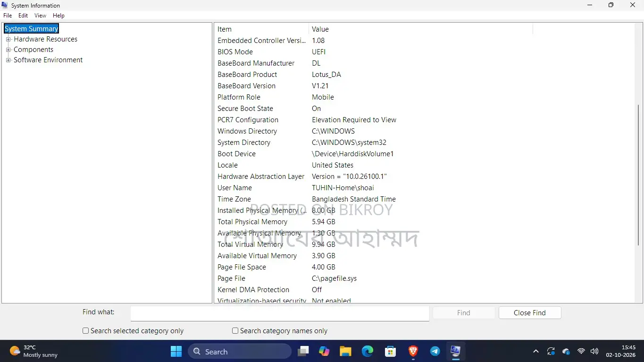Image resolution: width=644 pixels, height=362 pixels.
Task: Click the value Lotus_DA
Action: pyautogui.click(x=326, y=75)
